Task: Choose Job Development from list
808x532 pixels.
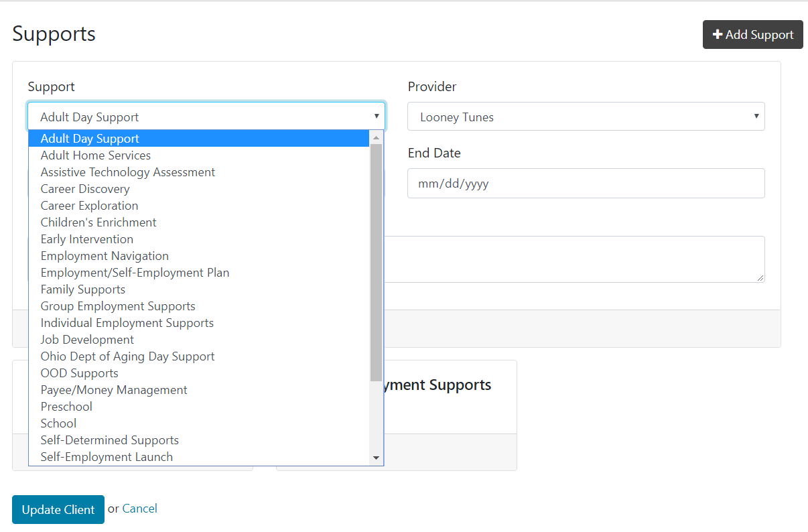Action: [x=87, y=340]
